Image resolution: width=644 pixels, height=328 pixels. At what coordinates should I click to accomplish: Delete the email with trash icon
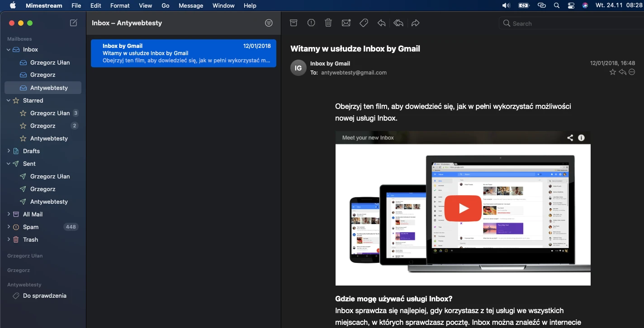tap(328, 23)
